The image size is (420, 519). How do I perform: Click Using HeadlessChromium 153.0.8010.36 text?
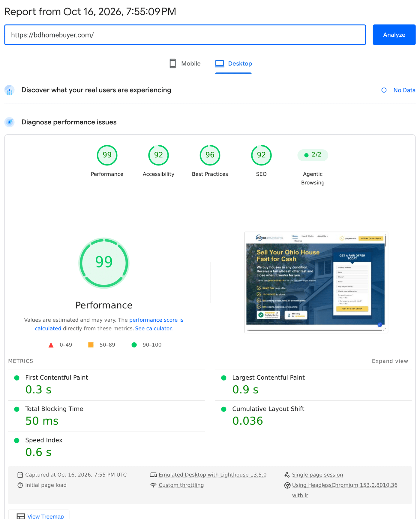coord(345,485)
